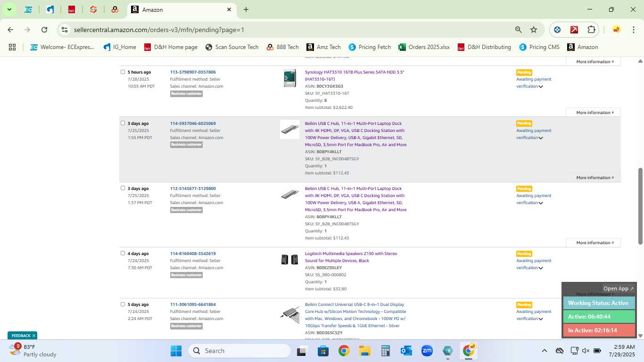This screenshot has height=362, width=644.
Task: Tick checkbox for order 112-5145677-3129800
Action: coord(123,188)
